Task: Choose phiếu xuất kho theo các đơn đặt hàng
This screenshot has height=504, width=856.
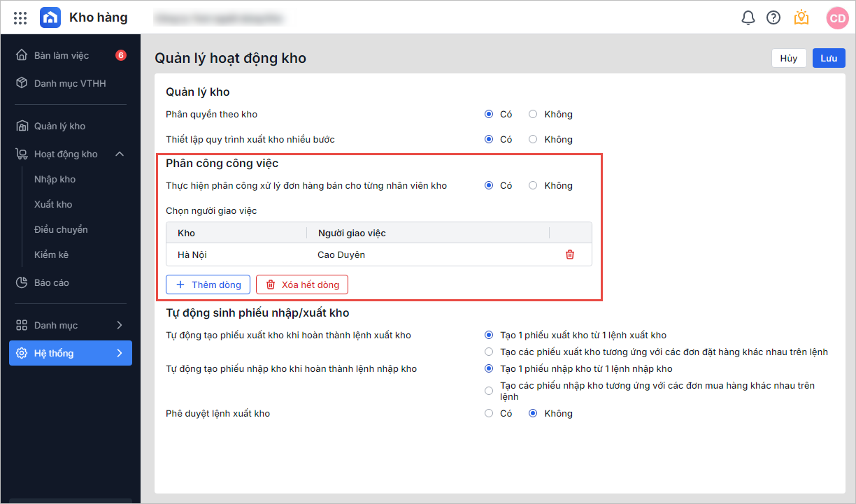Action: [x=489, y=352]
